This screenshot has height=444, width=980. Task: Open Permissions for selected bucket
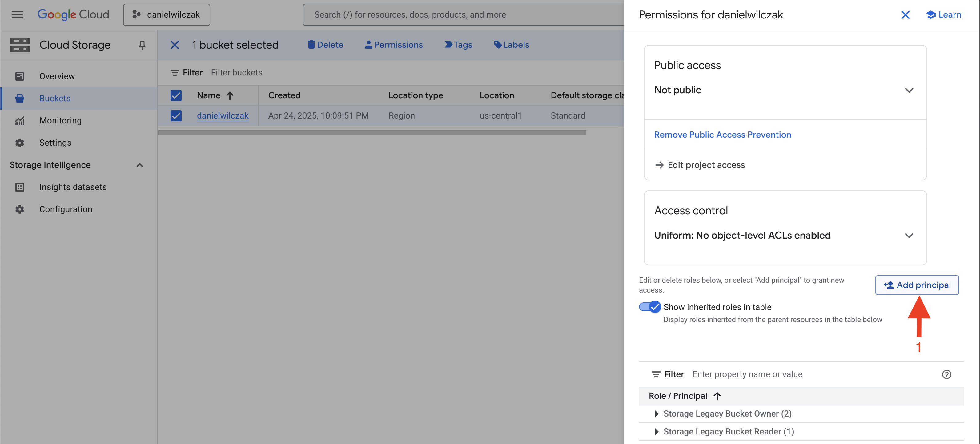tap(394, 45)
